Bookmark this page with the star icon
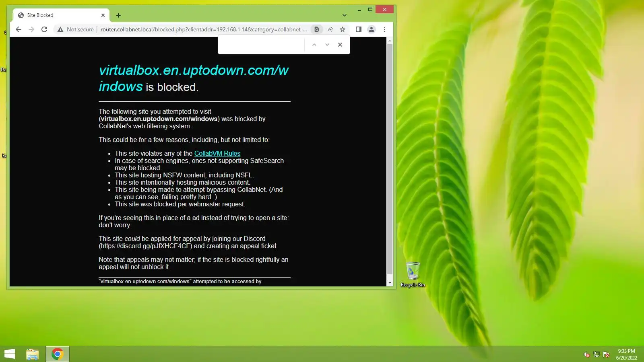The width and height of the screenshot is (644, 362). (343, 29)
